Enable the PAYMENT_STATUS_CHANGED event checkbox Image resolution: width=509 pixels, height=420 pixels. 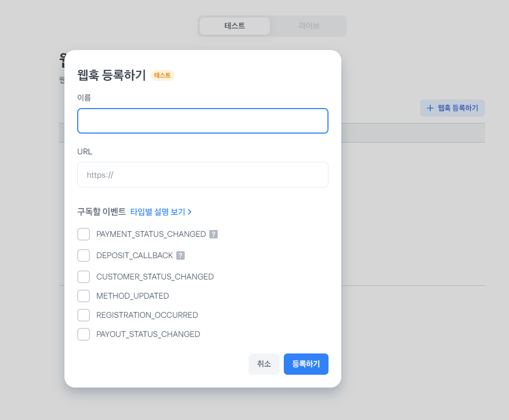click(x=84, y=234)
